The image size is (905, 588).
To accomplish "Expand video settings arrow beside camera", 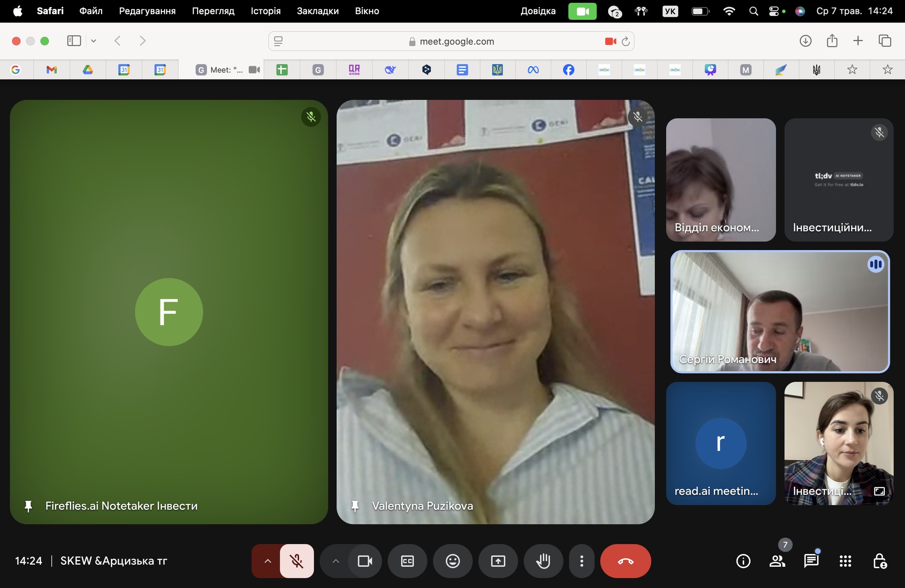I will [x=336, y=561].
